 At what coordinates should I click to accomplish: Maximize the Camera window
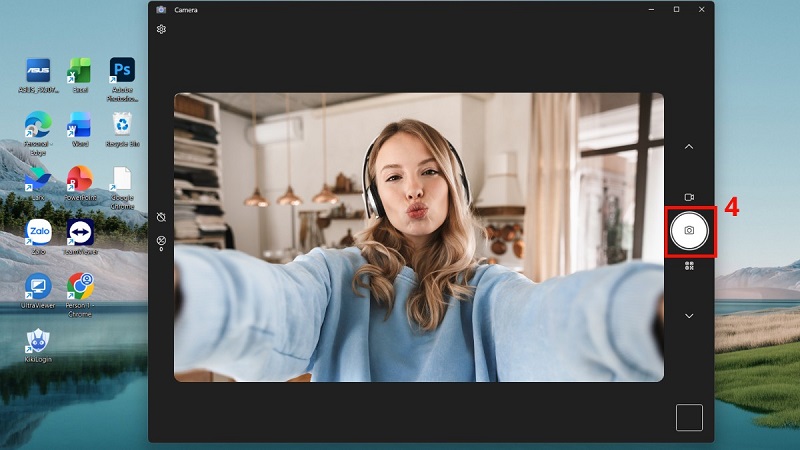tap(676, 9)
